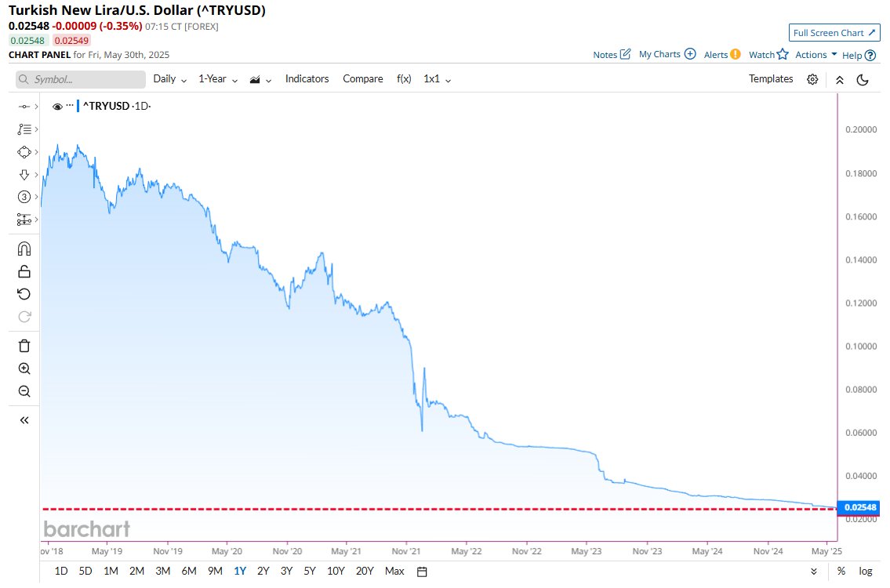
Task: Expand bottom panel double chevron
Action: tap(814, 572)
